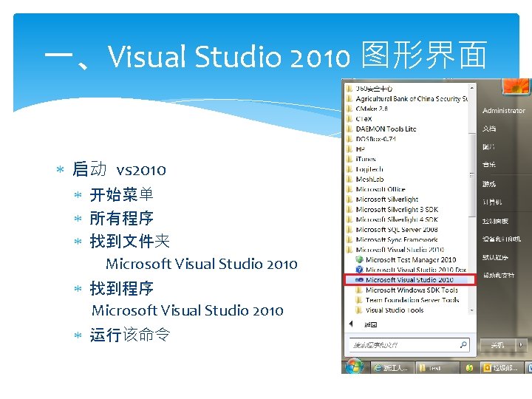Open Microsoft Test Manager 2010 shortcut
The image size is (532, 399).
point(406,260)
